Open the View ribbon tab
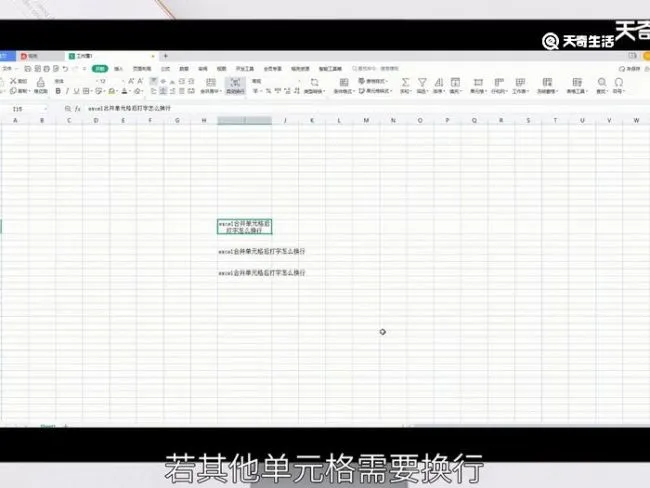 pyautogui.click(x=221, y=69)
